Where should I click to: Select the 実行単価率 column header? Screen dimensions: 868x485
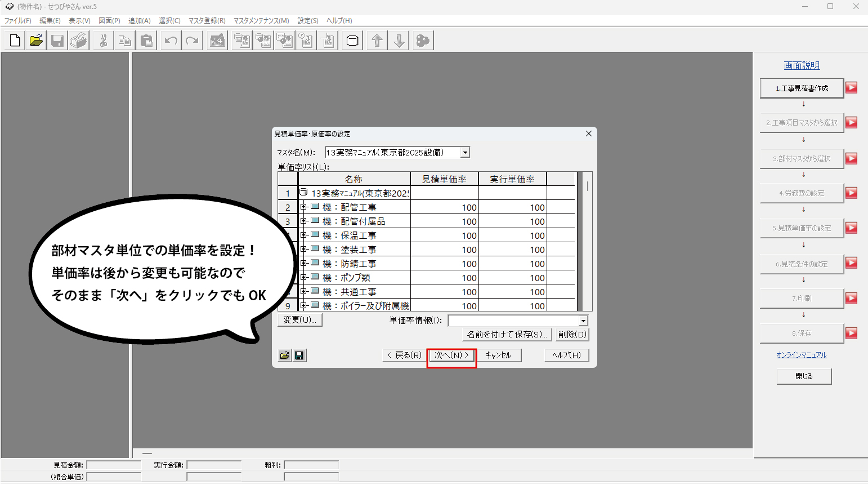512,179
